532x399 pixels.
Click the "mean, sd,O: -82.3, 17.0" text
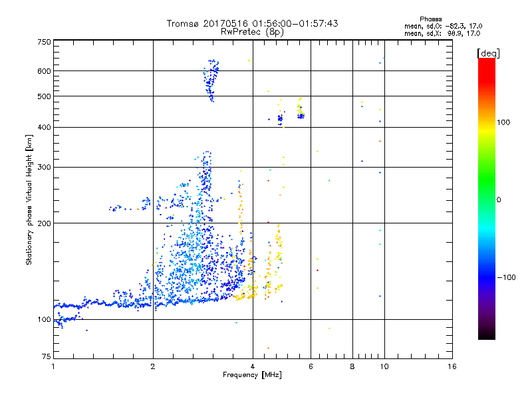coord(443,26)
